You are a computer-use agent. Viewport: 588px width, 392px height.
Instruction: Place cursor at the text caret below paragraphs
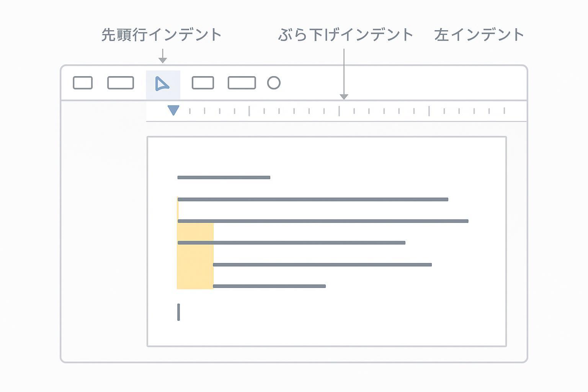[178, 312]
